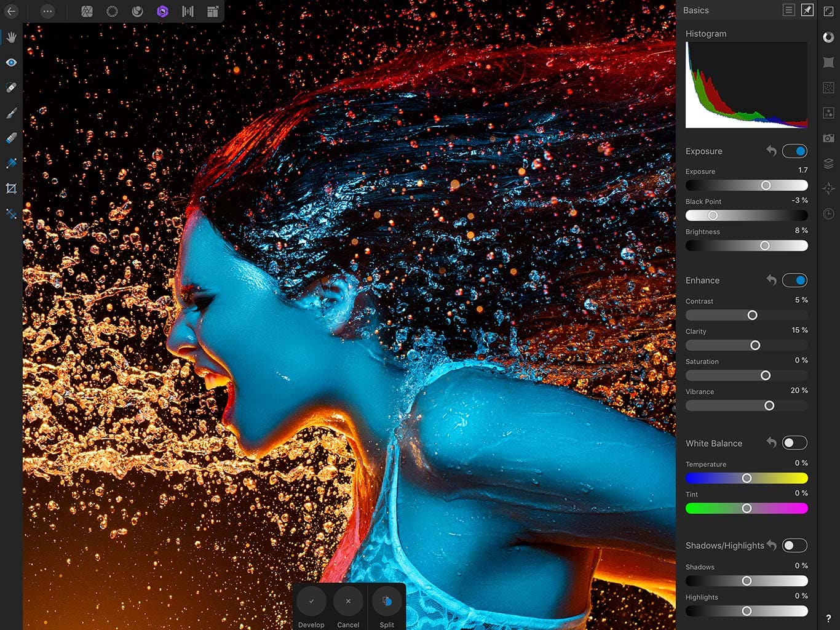Enable the White Balance toggle

point(795,442)
